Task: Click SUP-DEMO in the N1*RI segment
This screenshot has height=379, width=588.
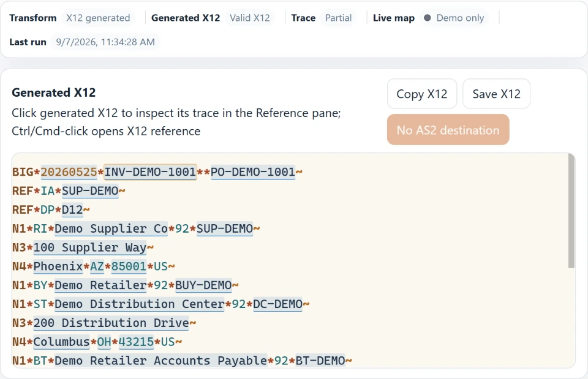Action: 225,228
